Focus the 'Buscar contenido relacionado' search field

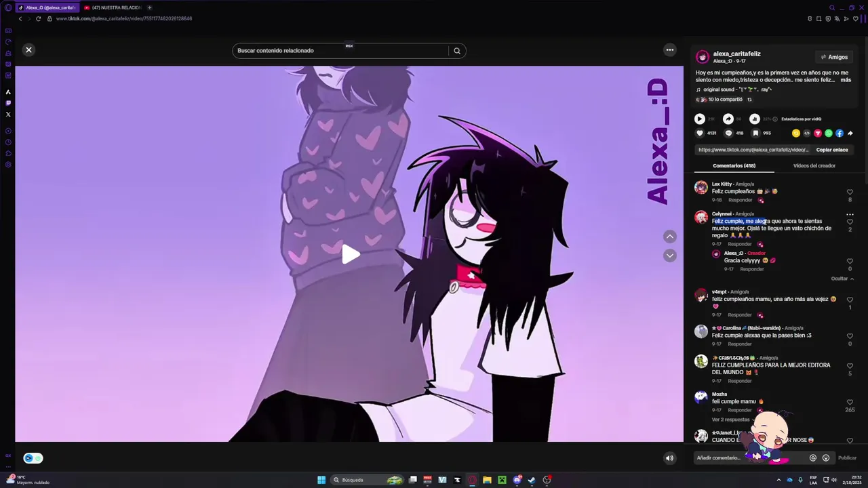340,50
